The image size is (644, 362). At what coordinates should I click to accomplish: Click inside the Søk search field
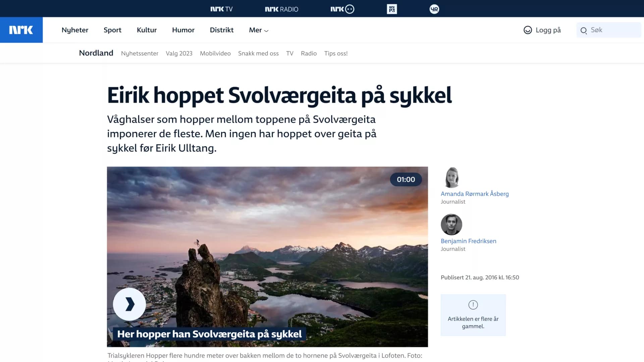614,30
